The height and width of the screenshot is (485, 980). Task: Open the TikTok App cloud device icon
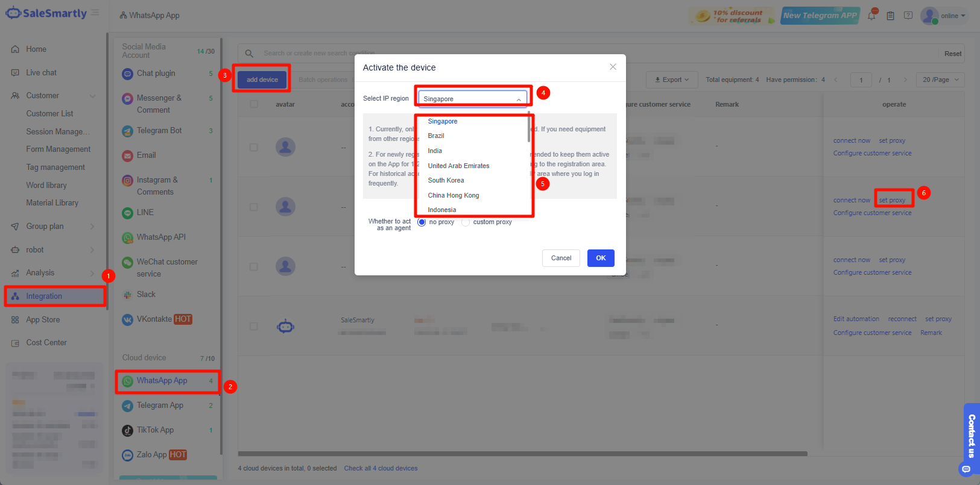pyautogui.click(x=127, y=430)
